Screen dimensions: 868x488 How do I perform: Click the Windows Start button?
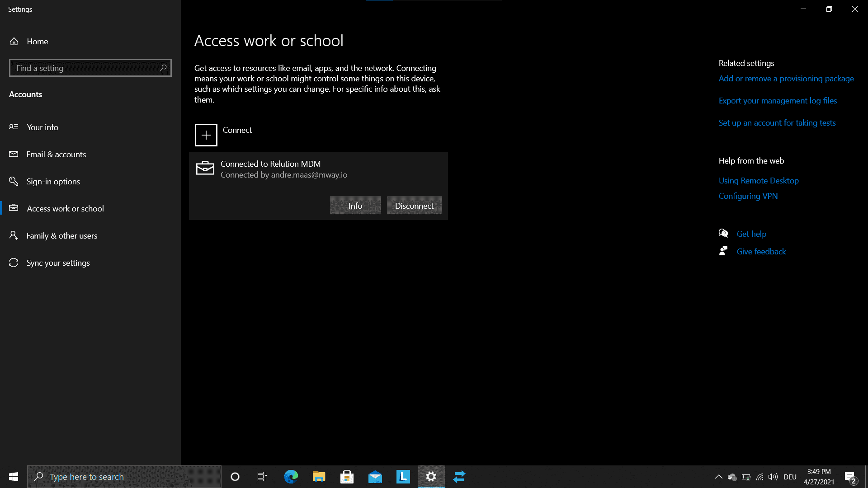(x=13, y=476)
